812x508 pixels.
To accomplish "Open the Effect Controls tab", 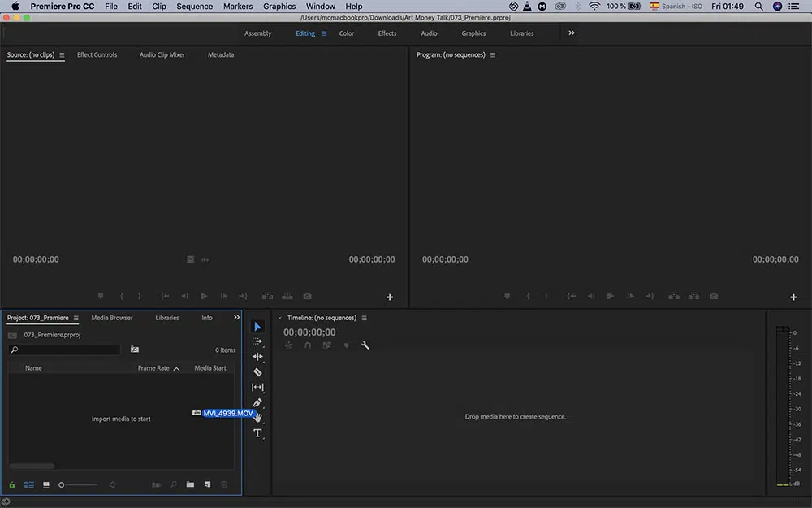I will (97, 54).
